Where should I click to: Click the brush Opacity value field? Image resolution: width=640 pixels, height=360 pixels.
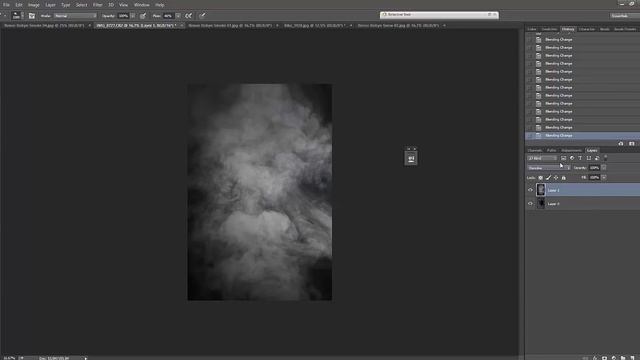tap(123, 16)
